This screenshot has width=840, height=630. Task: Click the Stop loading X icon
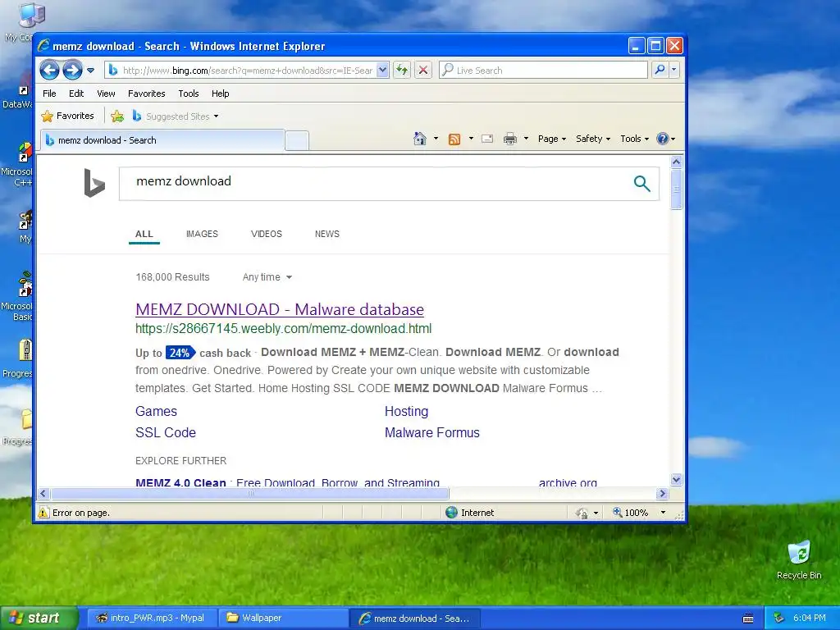pyautogui.click(x=423, y=71)
